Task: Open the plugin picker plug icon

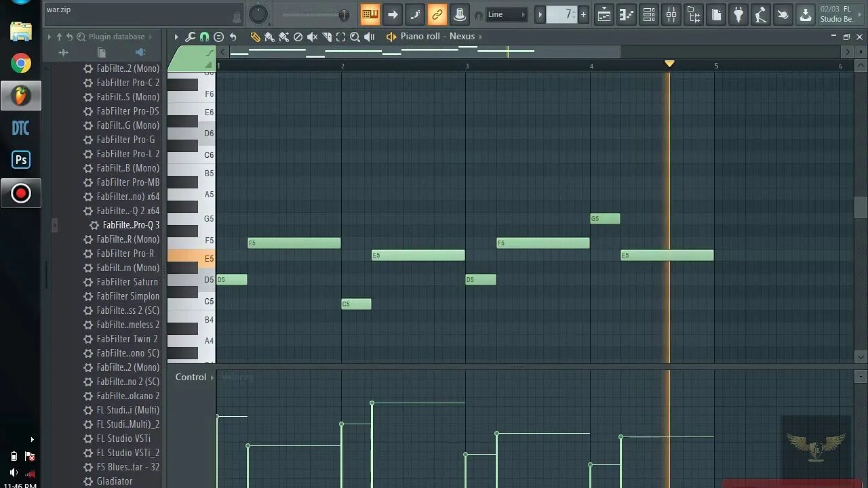Action: [738, 14]
